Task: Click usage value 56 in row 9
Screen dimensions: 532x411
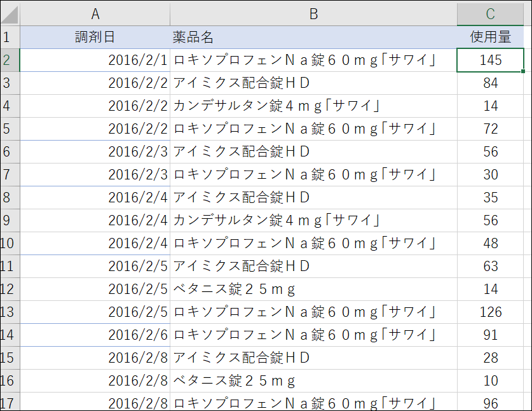Action: point(490,220)
